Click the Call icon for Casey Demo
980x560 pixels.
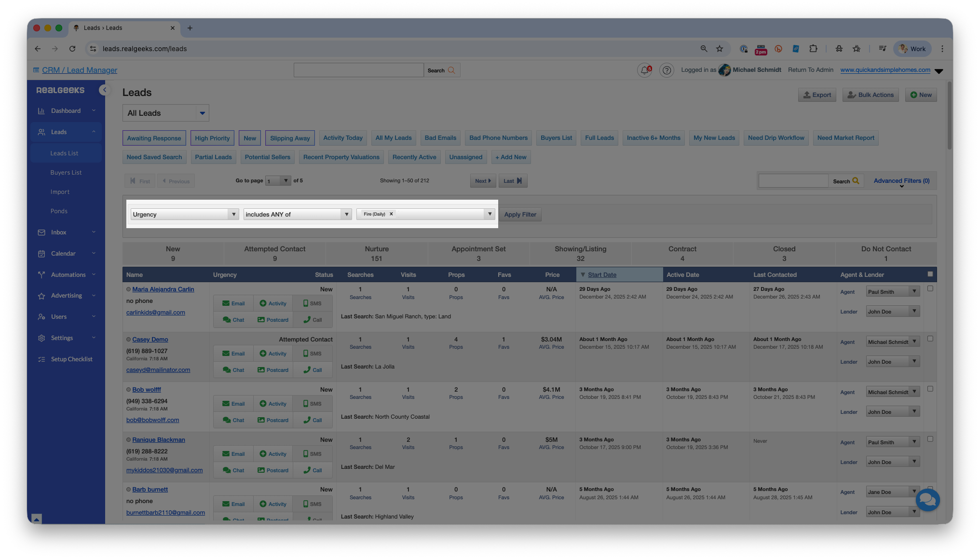coord(313,370)
